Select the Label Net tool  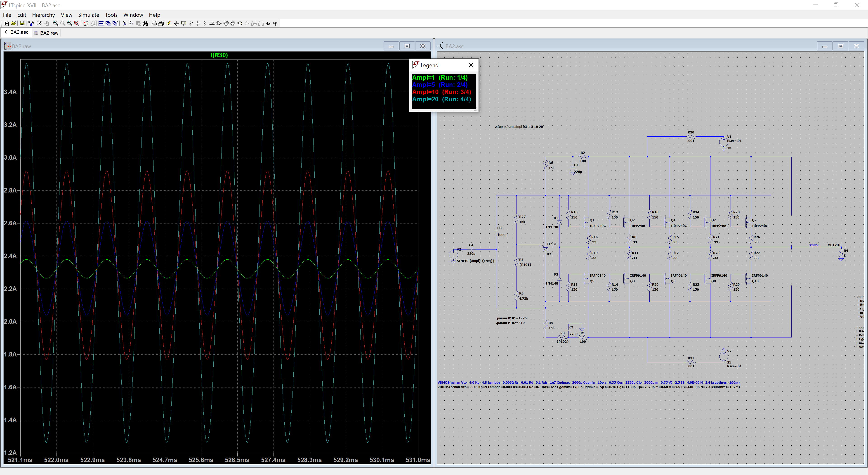[x=184, y=23]
